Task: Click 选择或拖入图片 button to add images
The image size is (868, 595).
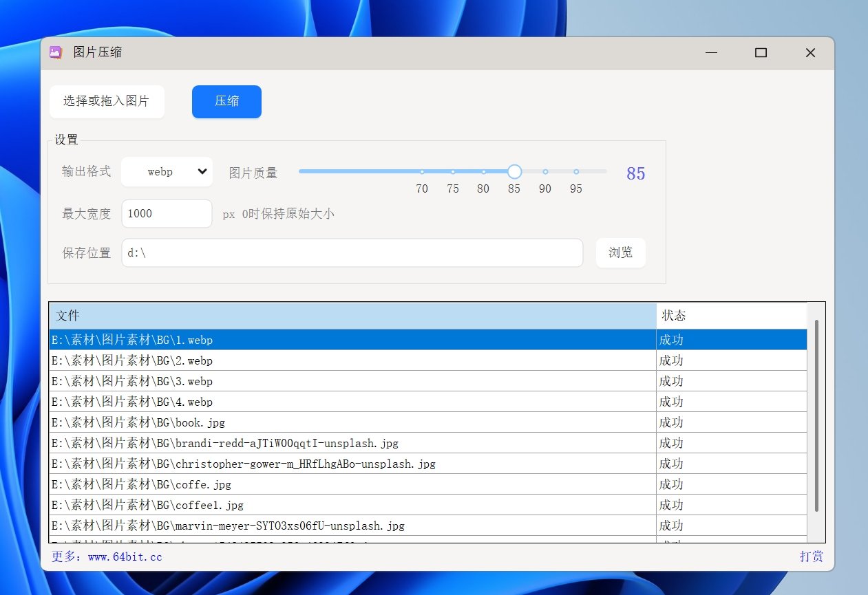Action: tap(107, 102)
